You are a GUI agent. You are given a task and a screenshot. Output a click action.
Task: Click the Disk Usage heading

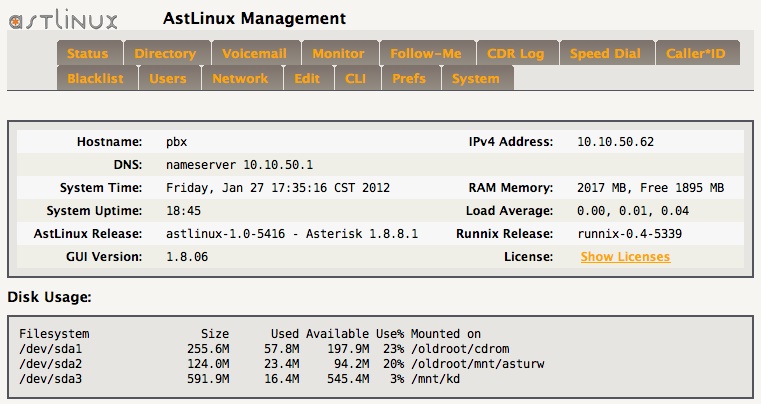[x=50, y=297]
